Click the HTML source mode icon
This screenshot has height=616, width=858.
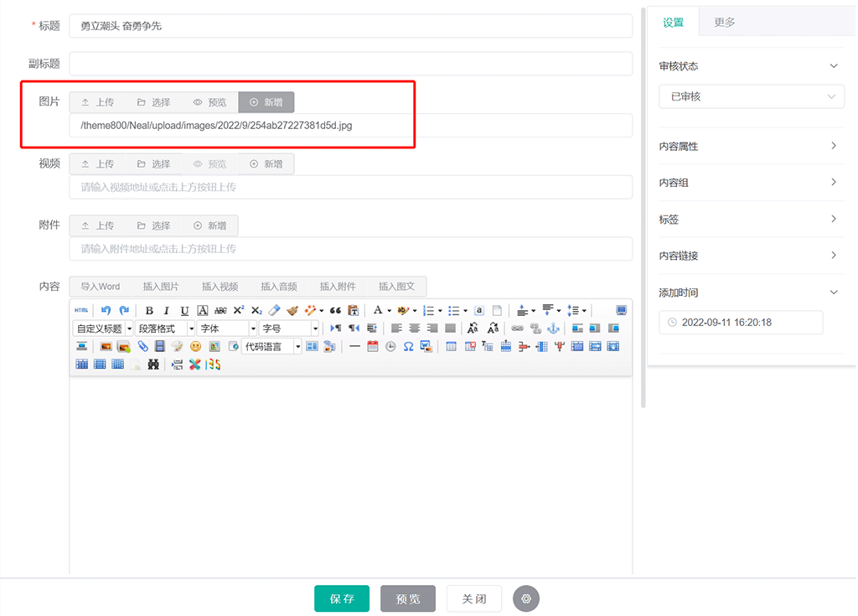tap(81, 310)
